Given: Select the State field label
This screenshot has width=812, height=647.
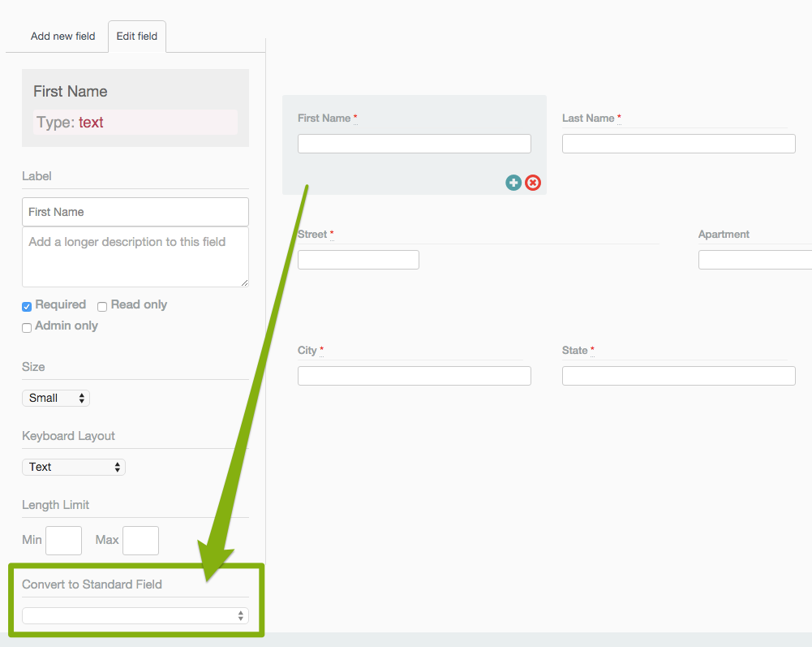Looking at the screenshot, I should click(575, 351).
